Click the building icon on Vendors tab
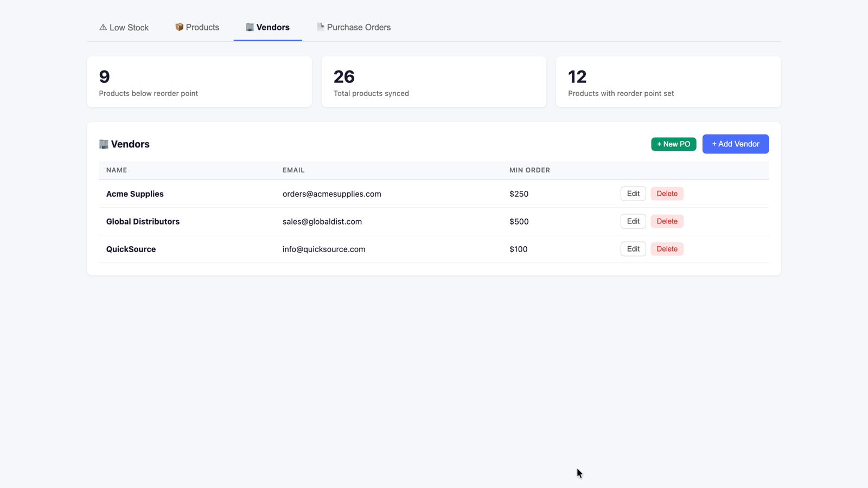Screen dimensions: 868x488 250,27
